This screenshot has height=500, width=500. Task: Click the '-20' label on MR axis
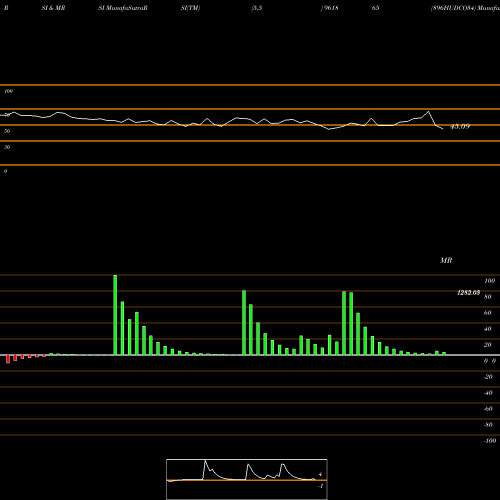click(488, 377)
